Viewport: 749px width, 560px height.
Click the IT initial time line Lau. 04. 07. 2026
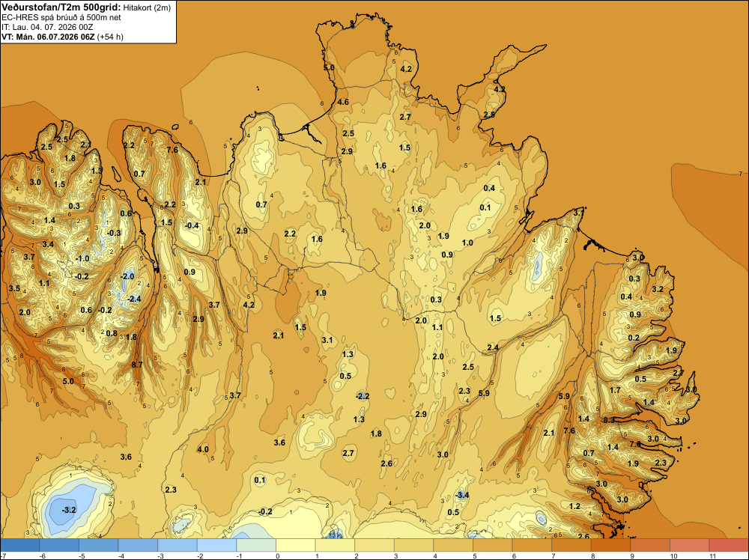pyautogui.click(x=47, y=27)
